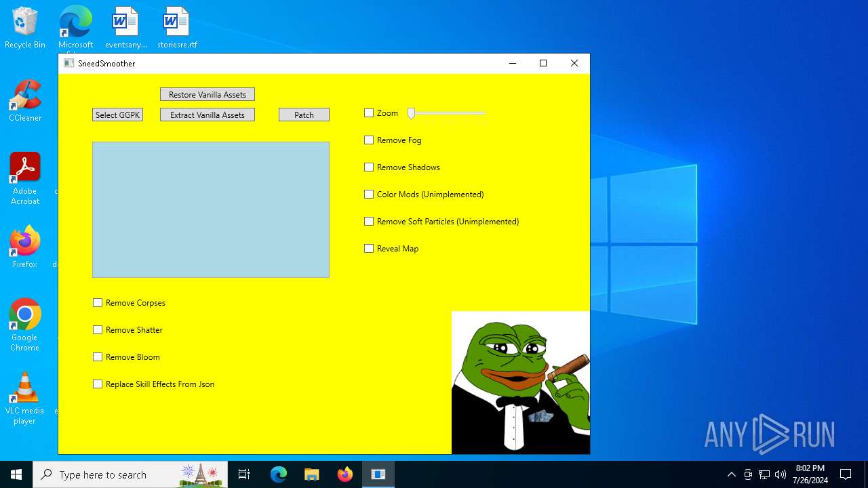Click SneedSmoother title bar app icon

click(68, 63)
